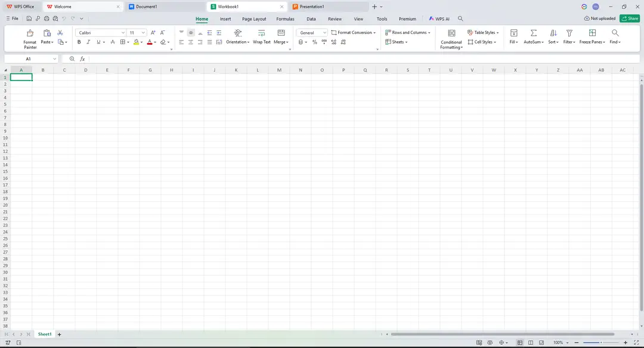Add a new sheet with plus icon
The width and height of the screenshot is (644, 348).
pyautogui.click(x=59, y=334)
